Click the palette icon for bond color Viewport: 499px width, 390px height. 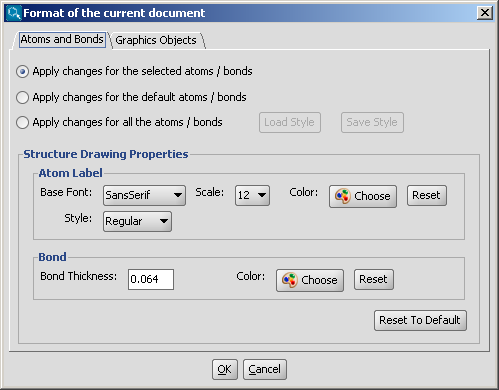290,280
